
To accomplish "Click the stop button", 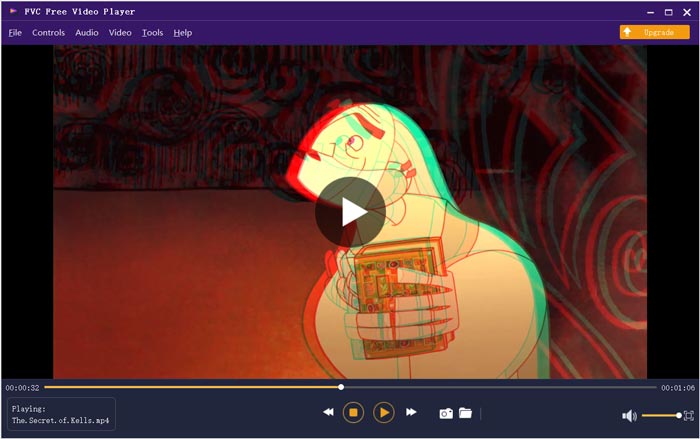I will [x=353, y=412].
